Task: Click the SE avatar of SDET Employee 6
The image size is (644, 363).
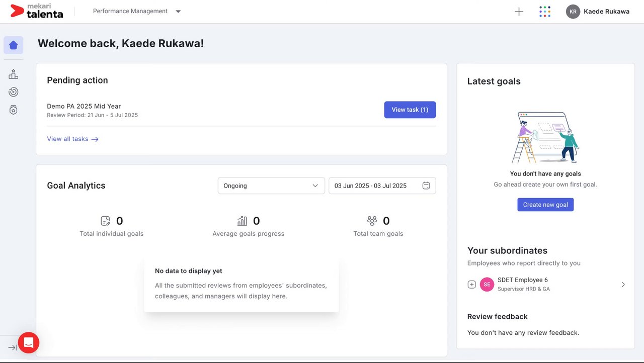Action: (487, 285)
